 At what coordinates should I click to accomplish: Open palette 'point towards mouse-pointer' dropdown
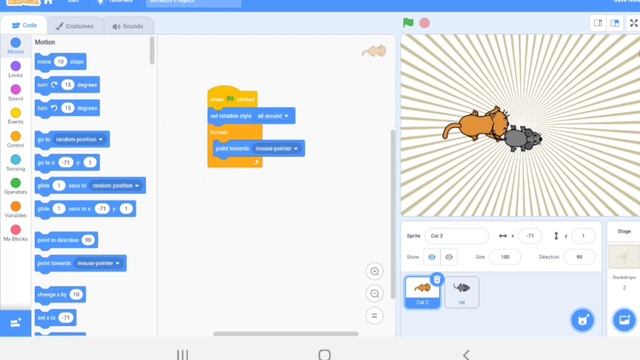[98, 263]
